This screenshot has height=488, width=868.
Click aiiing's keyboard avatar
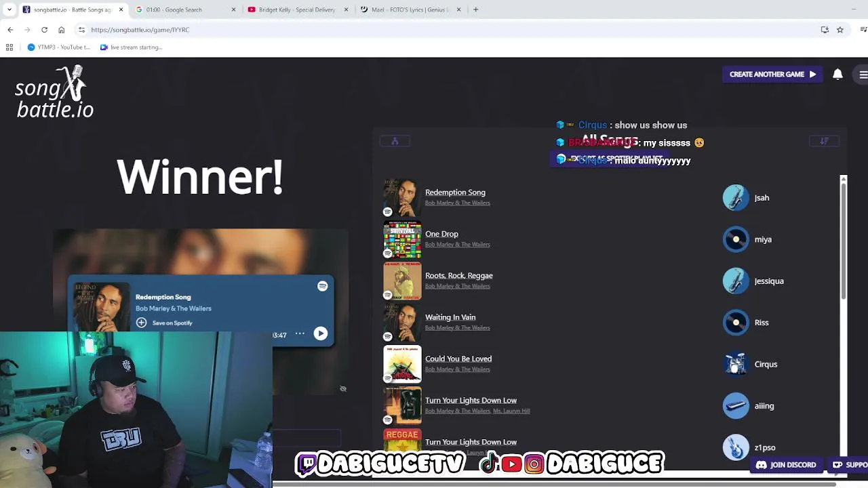(736, 406)
